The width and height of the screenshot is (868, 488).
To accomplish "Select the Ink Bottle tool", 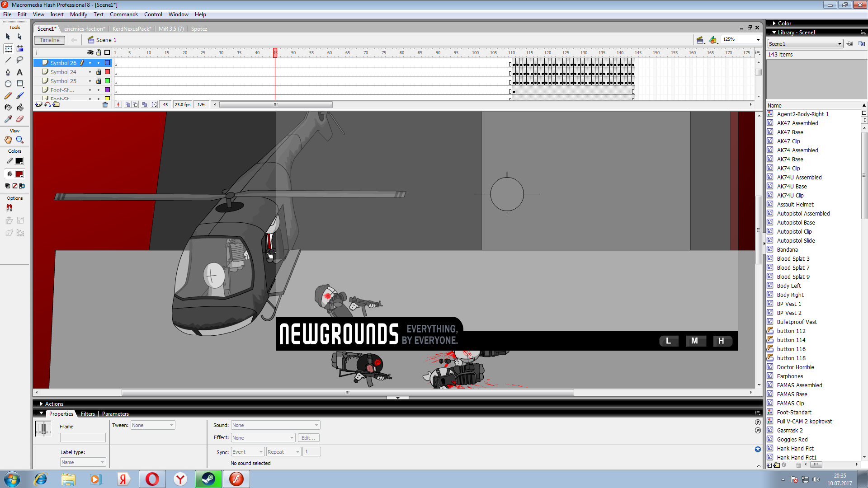I will point(8,107).
